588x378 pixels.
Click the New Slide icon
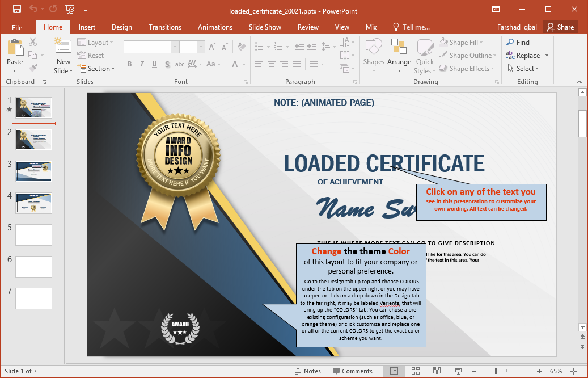coord(63,48)
